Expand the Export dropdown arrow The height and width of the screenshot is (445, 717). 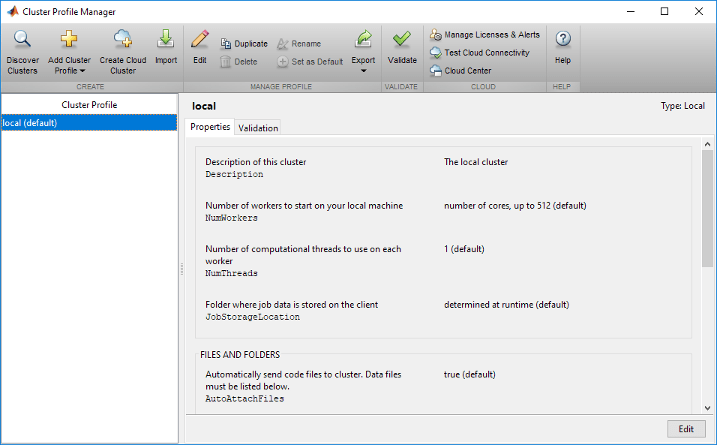[364, 71]
